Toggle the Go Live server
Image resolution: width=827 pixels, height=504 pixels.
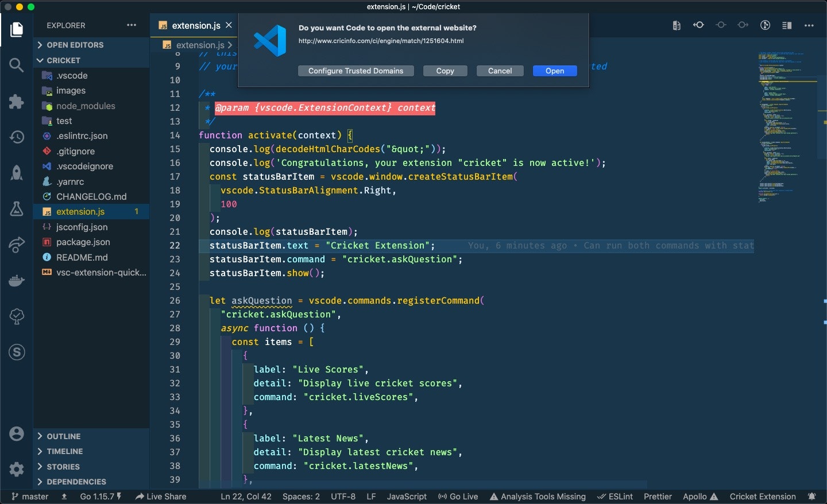point(458,497)
